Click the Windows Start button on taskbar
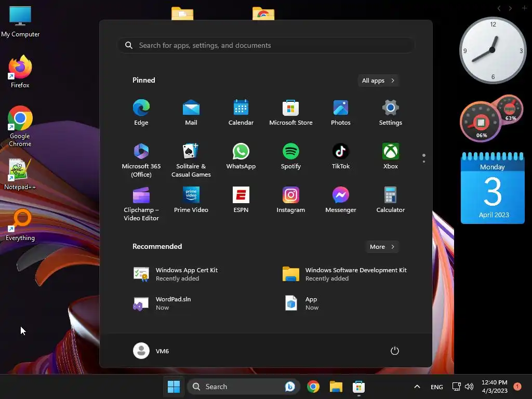532x399 pixels. click(x=174, y=387)
